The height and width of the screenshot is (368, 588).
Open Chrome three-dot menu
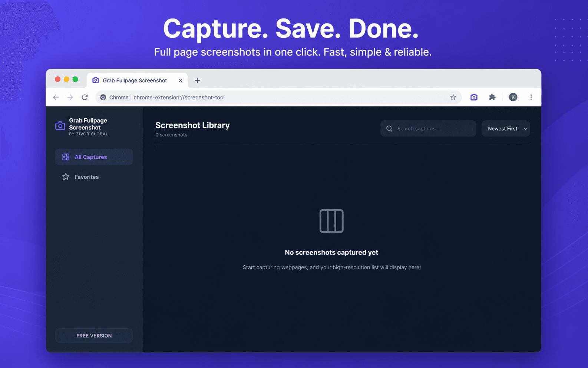531,97
